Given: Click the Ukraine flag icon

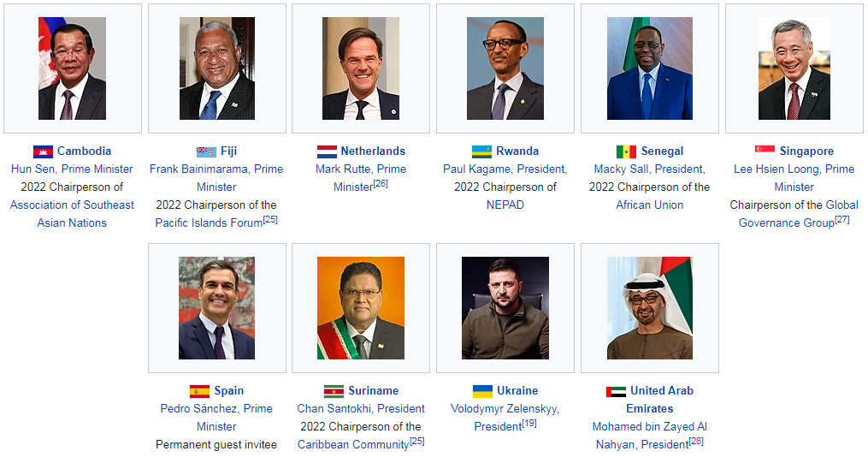Looking at the screenshot, I should [482, 391].
